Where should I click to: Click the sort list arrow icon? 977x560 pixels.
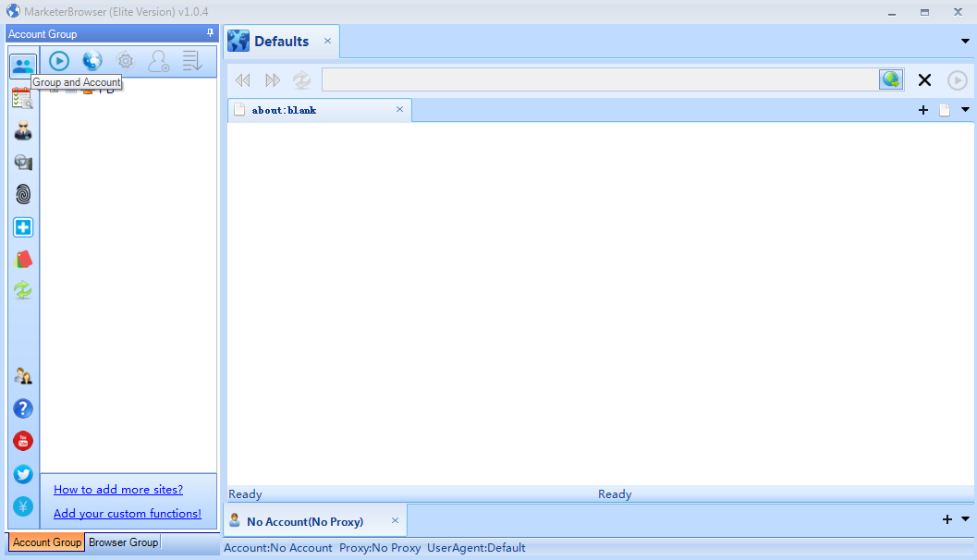point(192,61)
